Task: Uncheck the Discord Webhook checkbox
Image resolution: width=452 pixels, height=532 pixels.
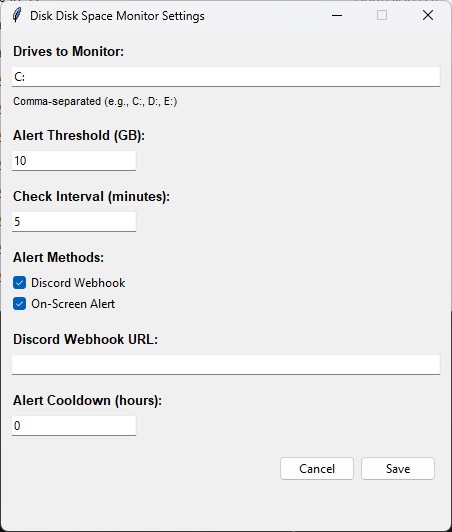Action: [x=19, y=283]
